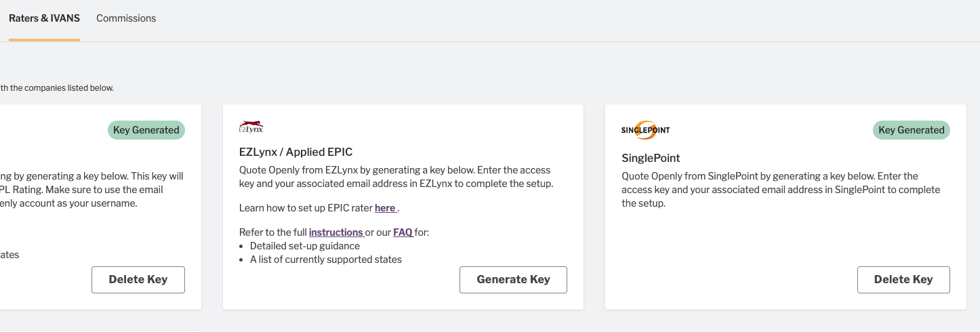Screen dimensions: 980x332
Task: Click the SinglePoint card heading
Action: pos(651,158)
